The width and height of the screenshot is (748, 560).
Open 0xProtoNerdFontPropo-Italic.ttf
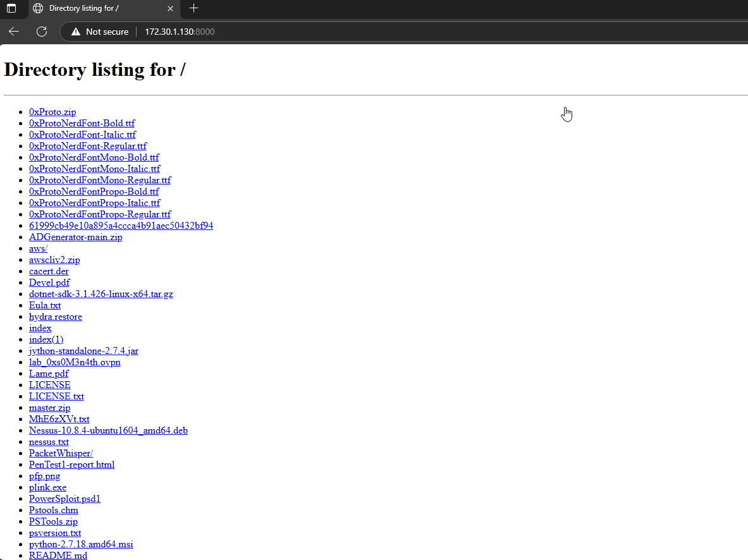tap(94, 203)
